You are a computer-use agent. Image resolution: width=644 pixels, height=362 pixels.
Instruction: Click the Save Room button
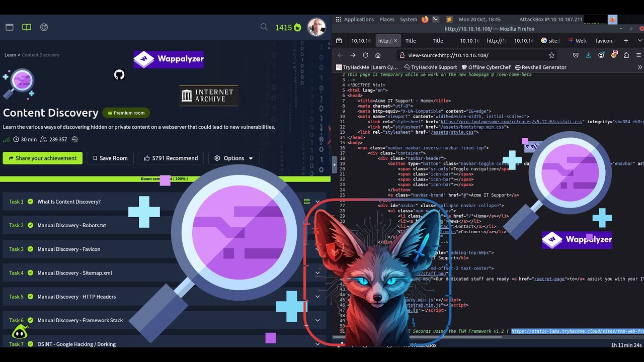point(110,158)
